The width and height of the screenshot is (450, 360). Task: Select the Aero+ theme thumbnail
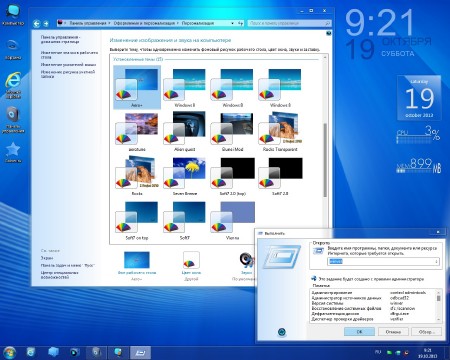coord(137,87)
